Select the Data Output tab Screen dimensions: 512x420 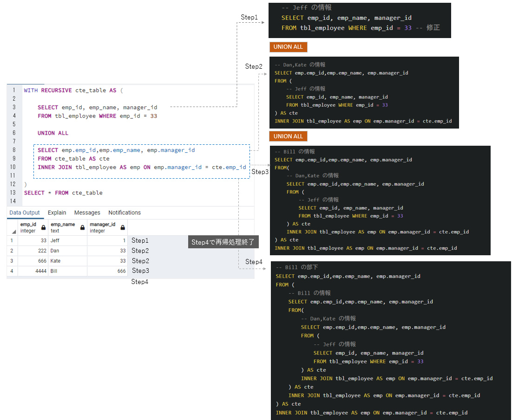click(x=25, y=212)
